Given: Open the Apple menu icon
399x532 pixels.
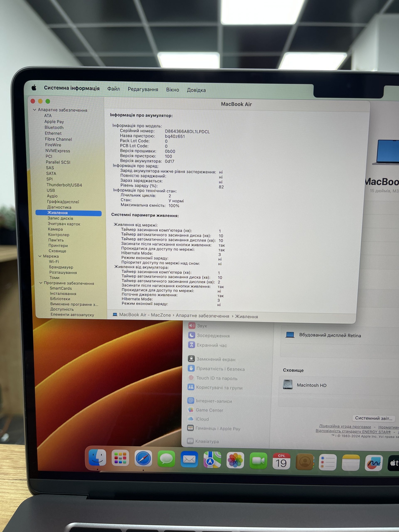Looking at the screenshot, I should click(x=34, y=87).
